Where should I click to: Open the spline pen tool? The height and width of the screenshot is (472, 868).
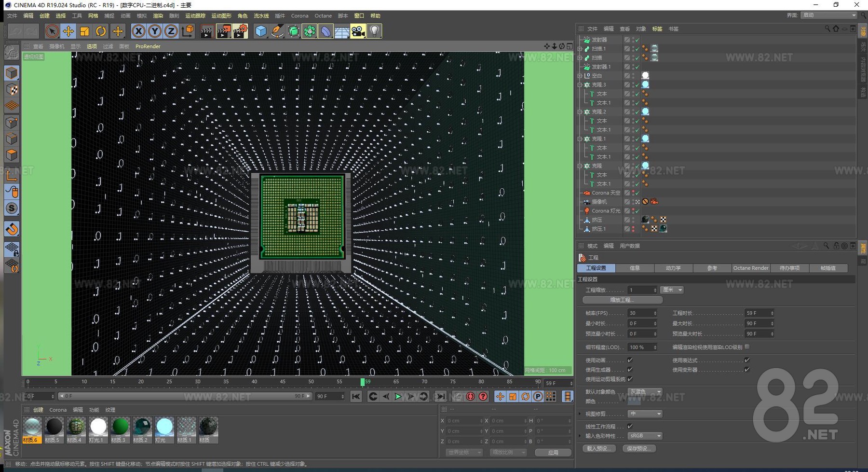(277, 31)
